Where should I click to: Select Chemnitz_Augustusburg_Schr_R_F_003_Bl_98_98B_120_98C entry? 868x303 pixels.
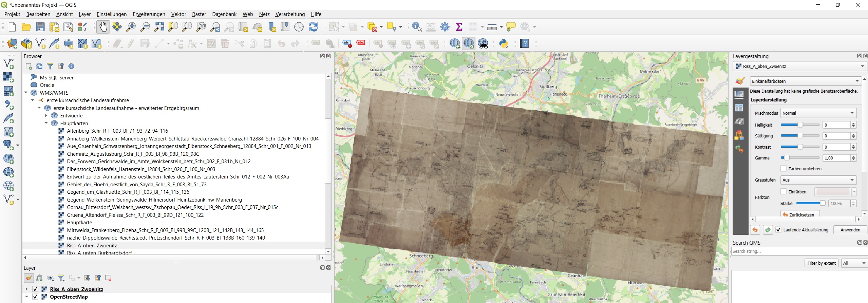tap(133, 154)
